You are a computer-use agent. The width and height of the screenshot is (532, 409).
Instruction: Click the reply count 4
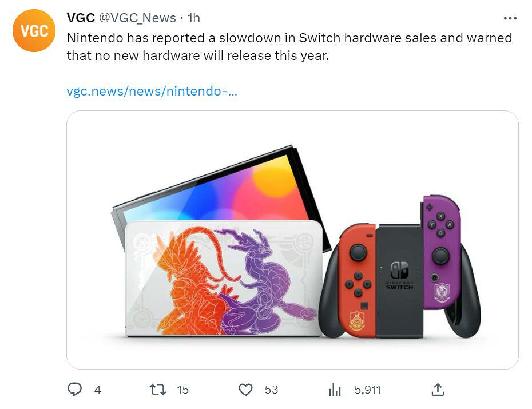pos(97,390)
